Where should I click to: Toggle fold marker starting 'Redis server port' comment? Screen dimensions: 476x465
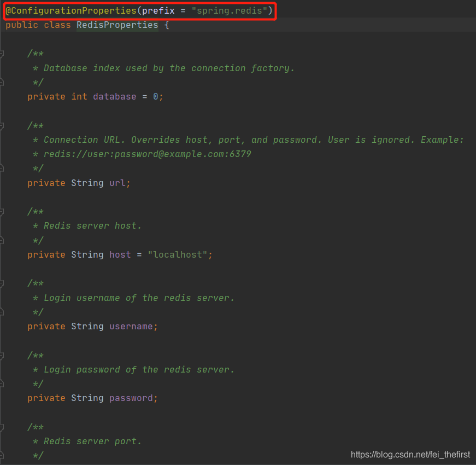(2, 427)
